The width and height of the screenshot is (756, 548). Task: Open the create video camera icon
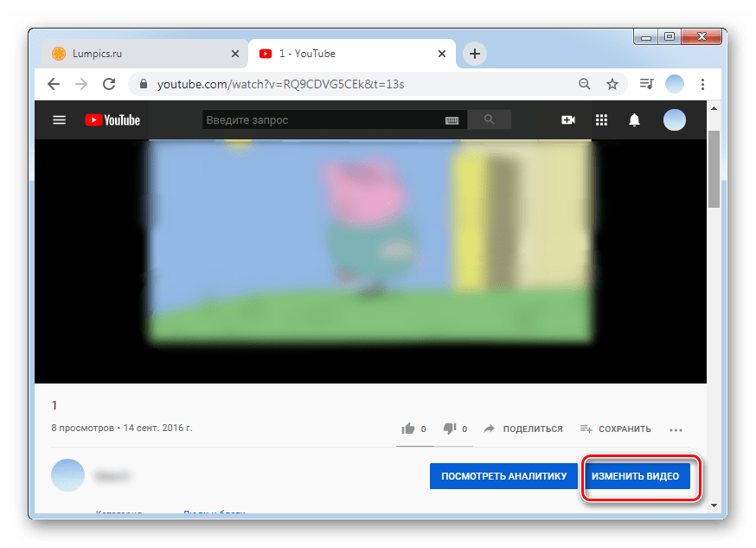[568, 120]
